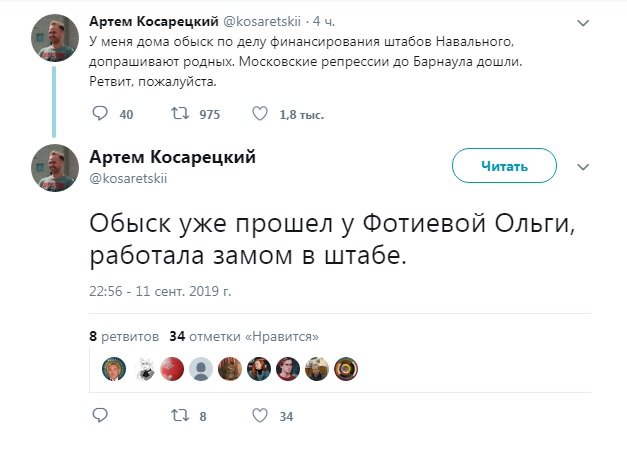
Task: Expand the main tweet's options arrow
Action: click(585, 165)
